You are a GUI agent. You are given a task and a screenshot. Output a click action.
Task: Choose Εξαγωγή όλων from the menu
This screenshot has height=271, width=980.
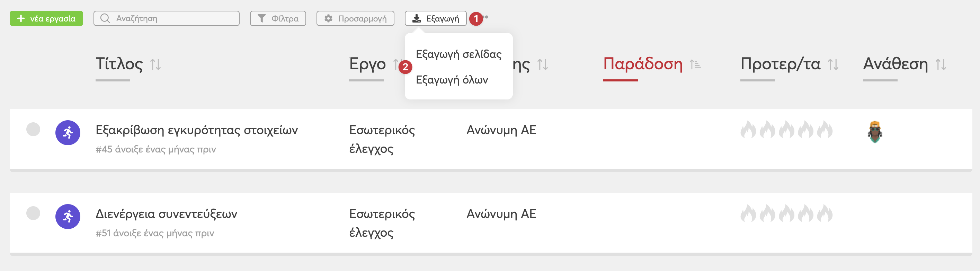pos(452,80)
